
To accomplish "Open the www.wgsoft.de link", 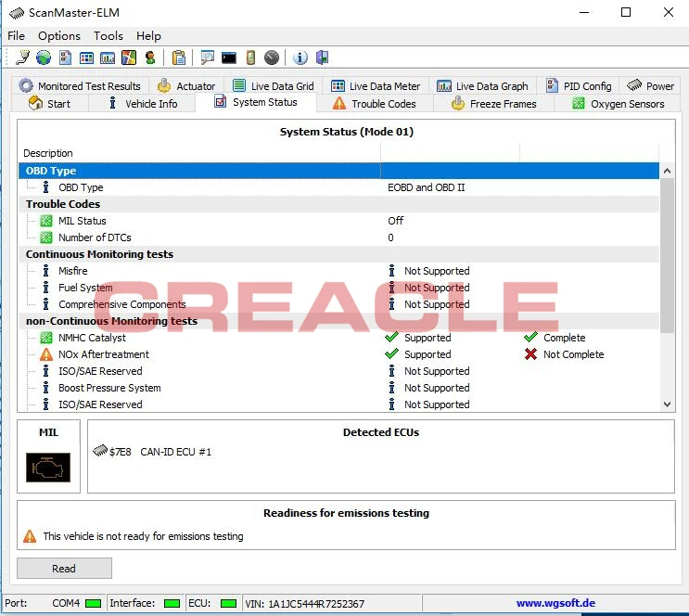I will [555, 603].
